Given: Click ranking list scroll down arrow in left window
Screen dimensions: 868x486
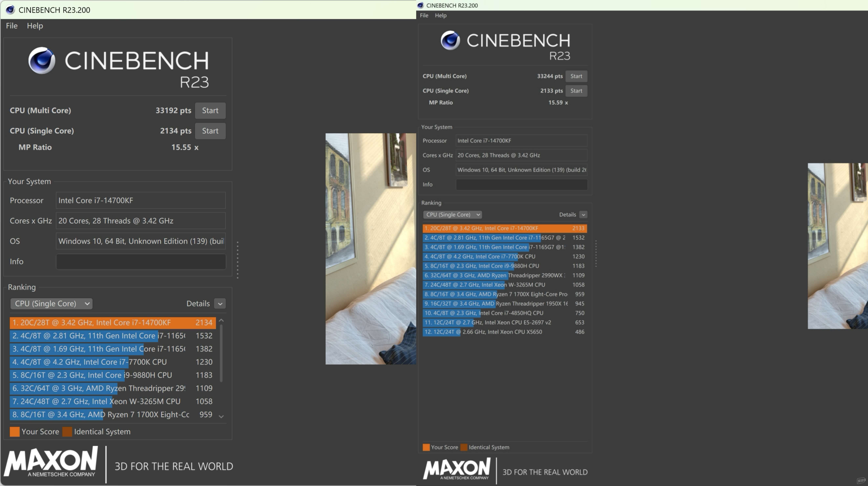Looking at the screenshot, I should [221, 417].
